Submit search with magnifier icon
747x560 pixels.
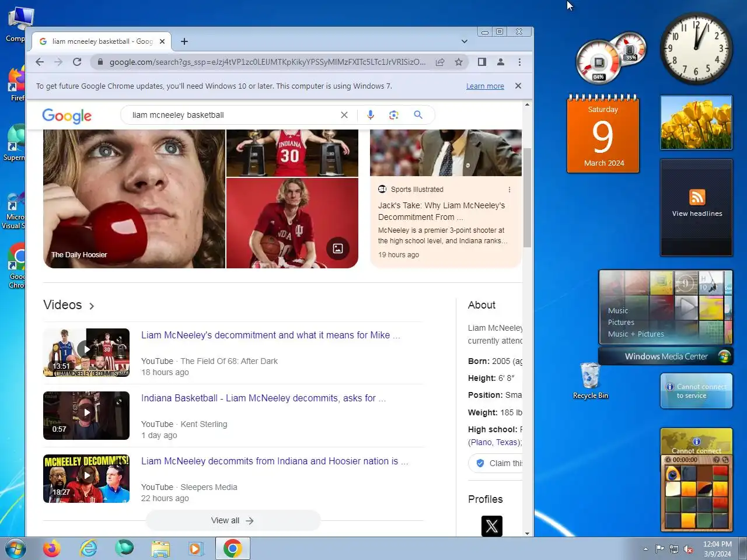pos(418,115)
